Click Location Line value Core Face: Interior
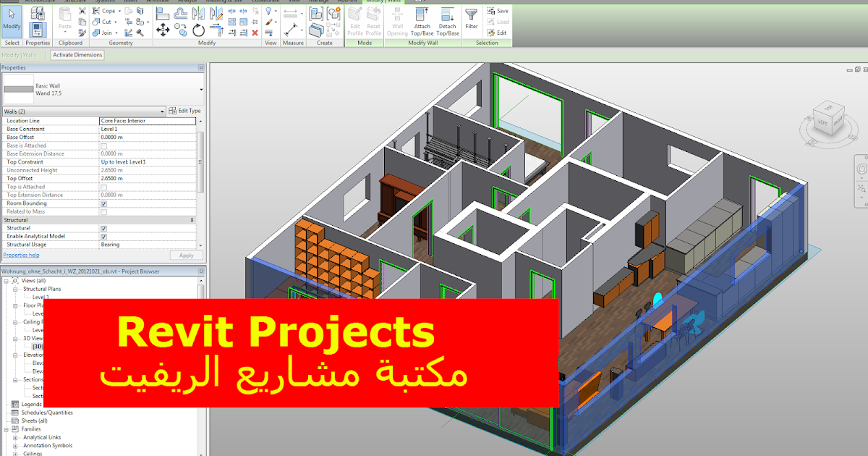Viewport: 868px width, 456px height. (148, 121)
